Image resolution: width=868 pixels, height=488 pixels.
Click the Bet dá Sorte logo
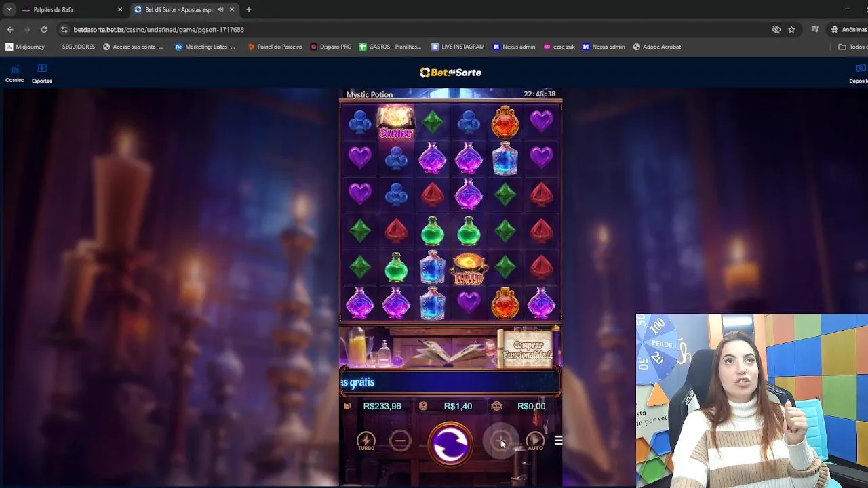tap(450, 73)
